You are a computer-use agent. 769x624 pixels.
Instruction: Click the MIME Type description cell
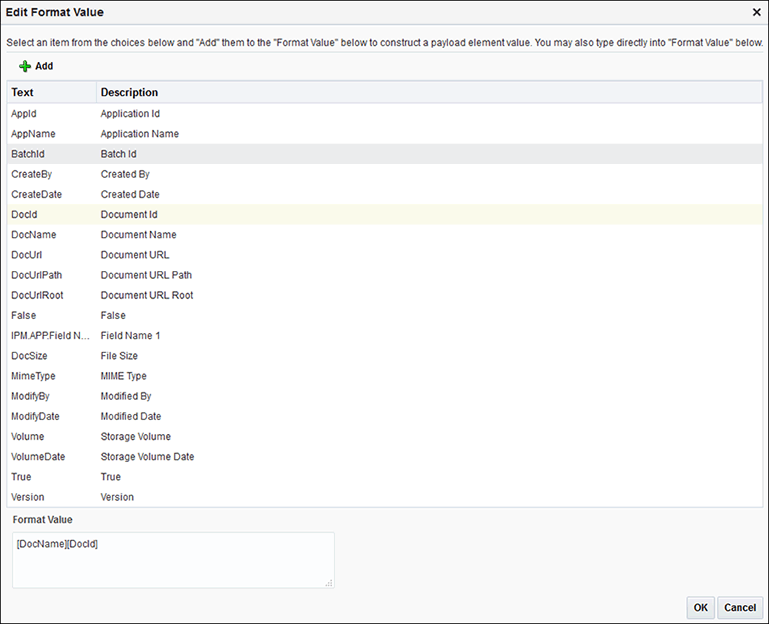124,376
